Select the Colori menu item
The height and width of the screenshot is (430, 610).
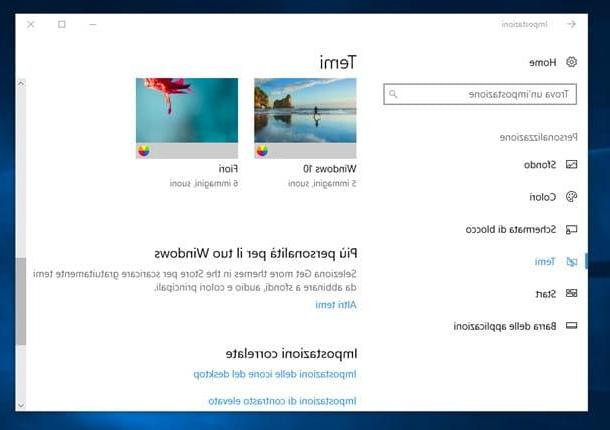pyautogui.click(x=543, y=197)
